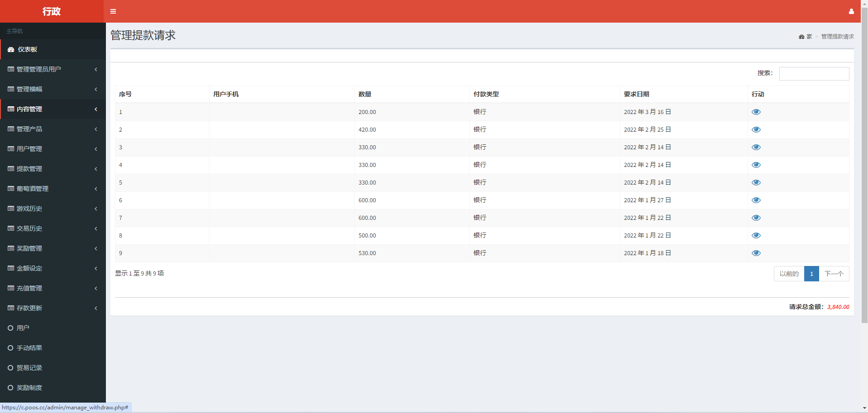Click the 提款管理 list icon
This screenshot has width=868, height=413.
11,169
